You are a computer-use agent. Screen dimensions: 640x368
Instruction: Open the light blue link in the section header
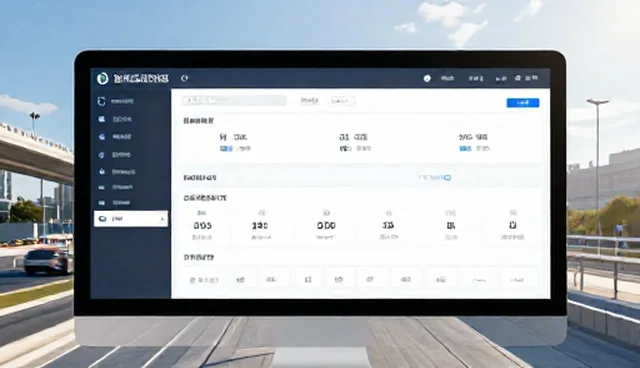pyautogui.click(x=433, y=177)
